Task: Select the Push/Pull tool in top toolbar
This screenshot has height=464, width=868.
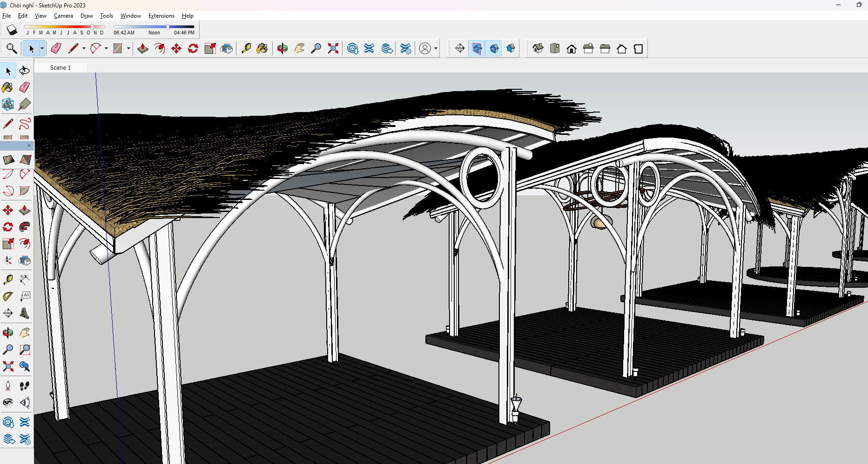Action: coord(143,48)
